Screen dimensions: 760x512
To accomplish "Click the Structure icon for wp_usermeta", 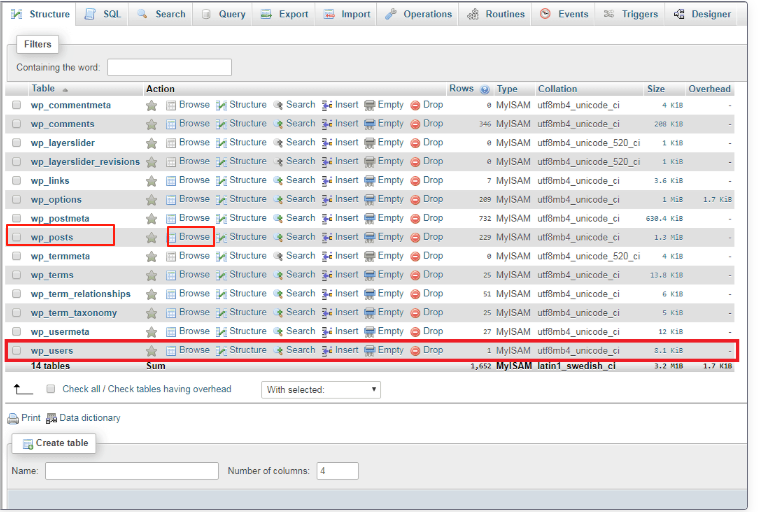I will point(222,332).
